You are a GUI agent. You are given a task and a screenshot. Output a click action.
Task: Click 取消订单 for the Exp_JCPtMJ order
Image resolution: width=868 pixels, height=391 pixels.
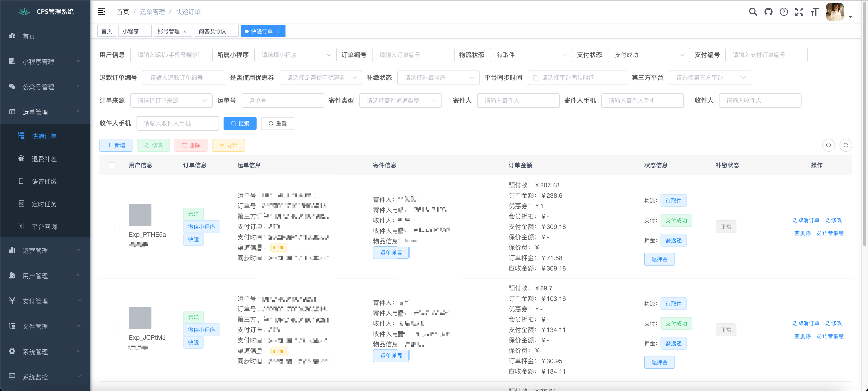(x=806, y=323)
